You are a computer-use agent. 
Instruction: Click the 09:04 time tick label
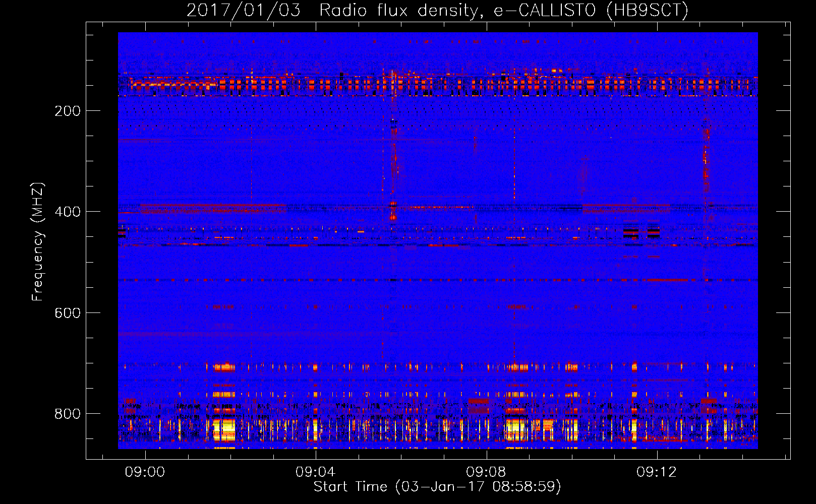316,472
